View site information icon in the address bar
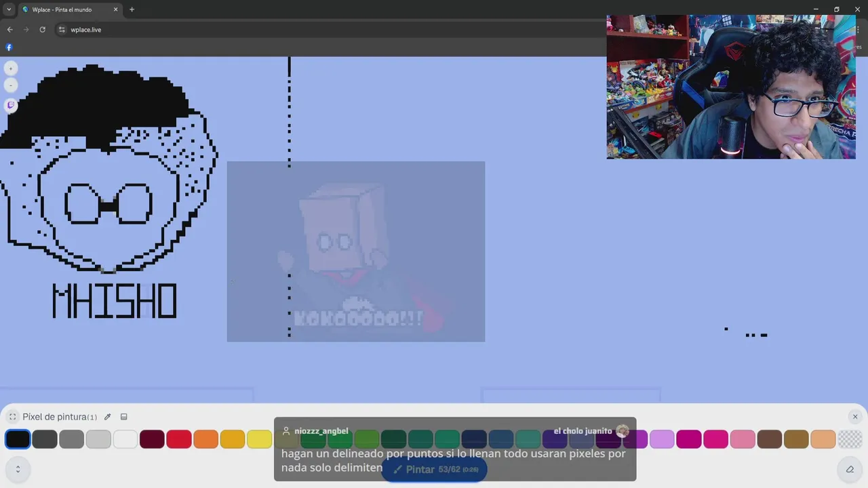Image resolution: width=868 pixels, height=488 pixels. (x=62, y=30)
